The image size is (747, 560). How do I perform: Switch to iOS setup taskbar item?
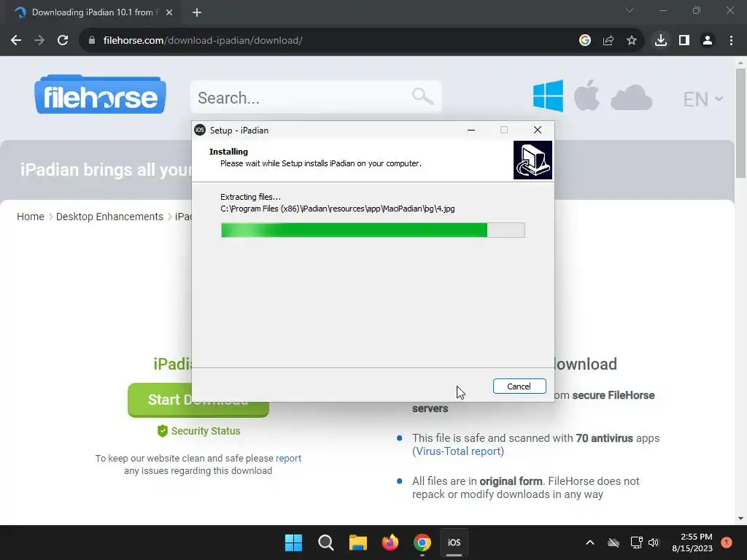tap(454, 542)
